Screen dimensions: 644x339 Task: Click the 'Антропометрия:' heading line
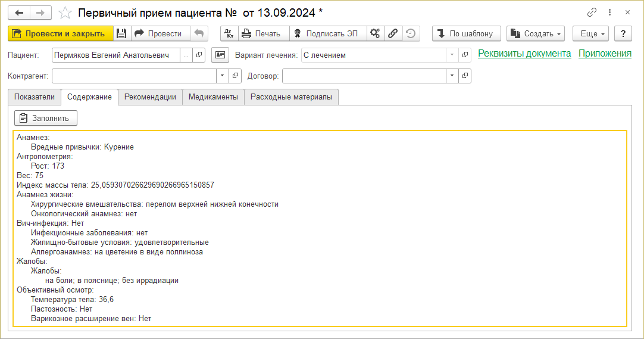pyautogui.click(x=45, y=157)
